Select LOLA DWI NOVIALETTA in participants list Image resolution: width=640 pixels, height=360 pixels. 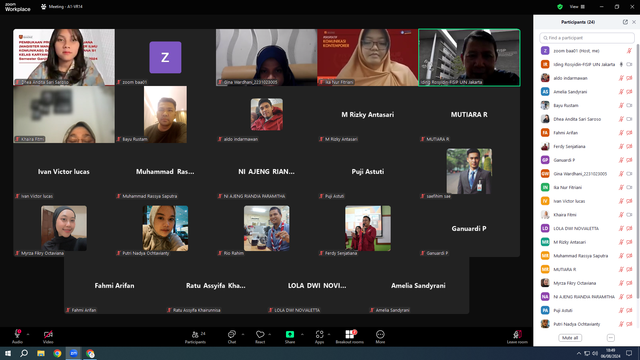click(x=586, y=228)
